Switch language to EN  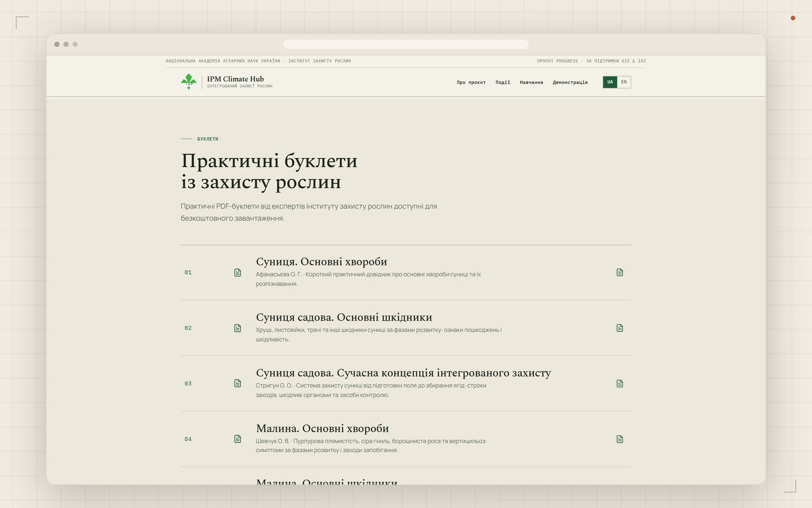tap(624, 82)
